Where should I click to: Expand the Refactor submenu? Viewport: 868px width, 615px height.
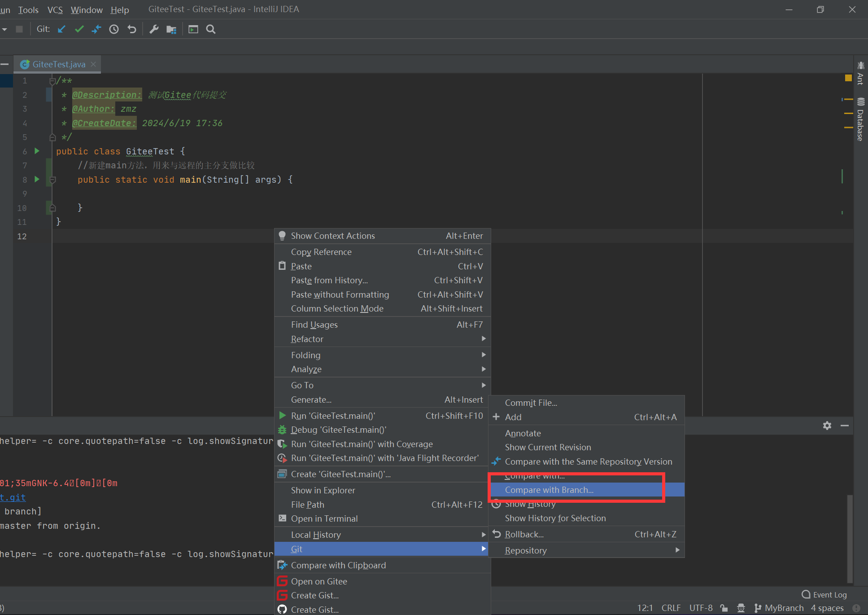tap(382, 339)
